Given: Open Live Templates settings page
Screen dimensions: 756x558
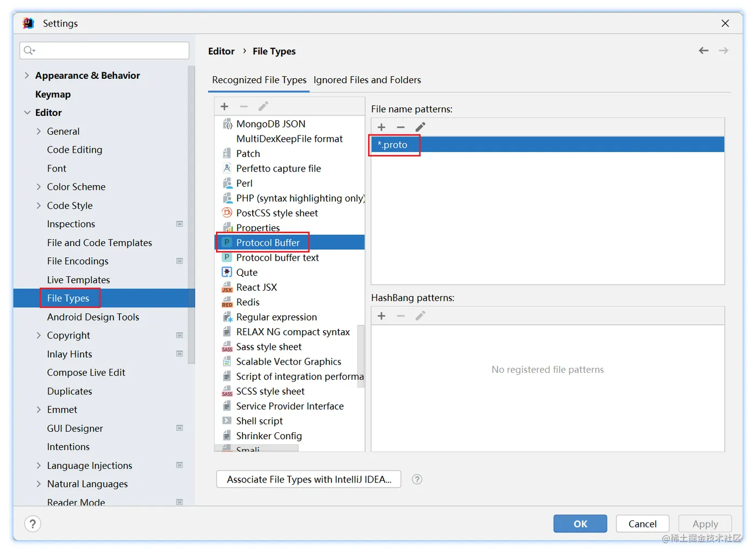Looking at the screenshot, I should point(78,280).
